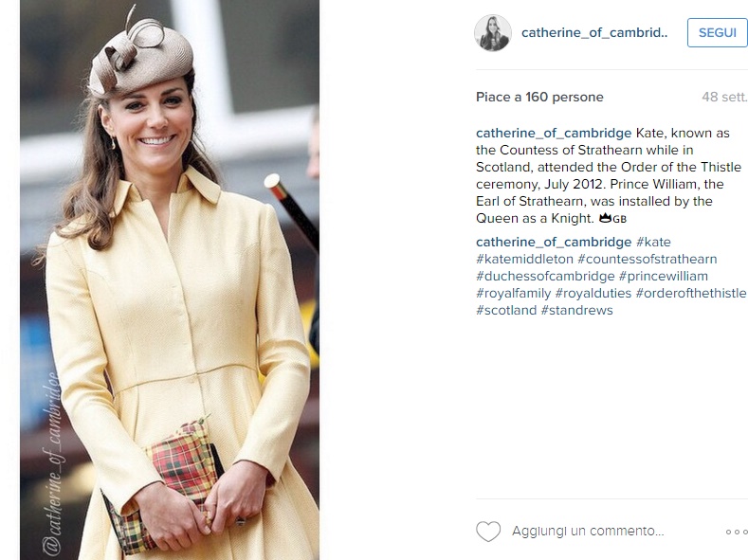Open the #countessofstrathearn hashtag
The height and width of the screenshot is (560, 748).
(647, 259)
